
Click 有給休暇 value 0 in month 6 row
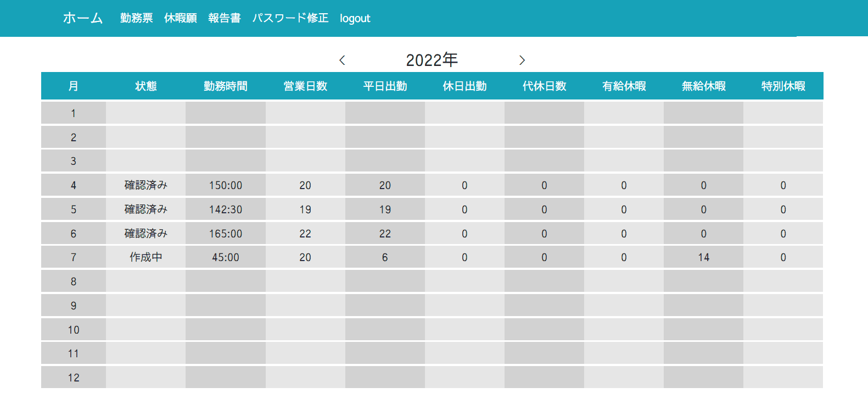click(x=624, y=234)
